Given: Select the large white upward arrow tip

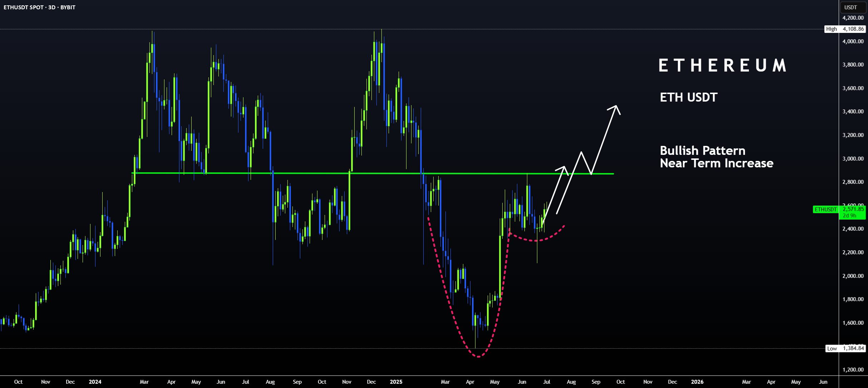Looking at the screenshot, I should coord(616,109).
